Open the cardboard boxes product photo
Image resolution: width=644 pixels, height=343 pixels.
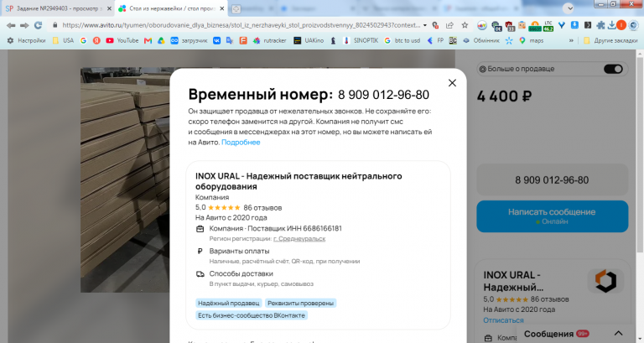(125, 180)
